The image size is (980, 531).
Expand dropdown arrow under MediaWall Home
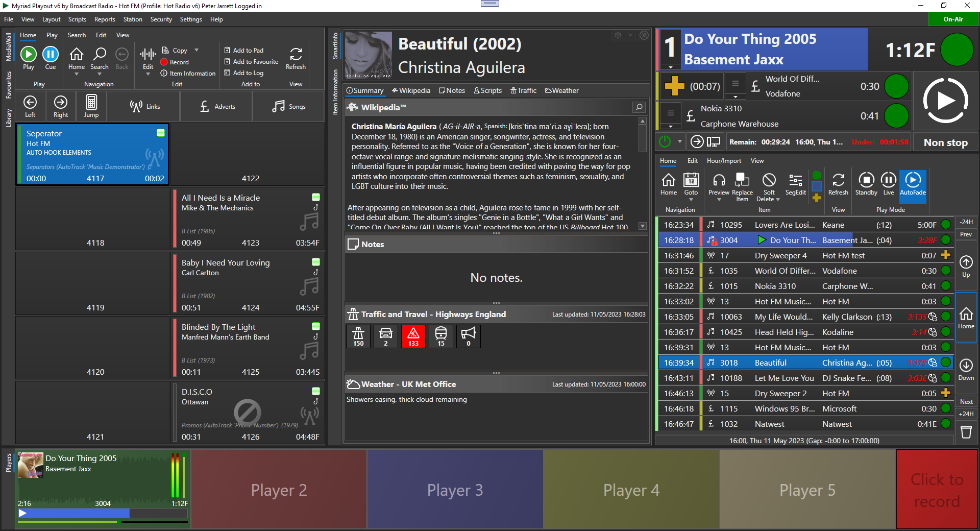click(x=77, y=74)
